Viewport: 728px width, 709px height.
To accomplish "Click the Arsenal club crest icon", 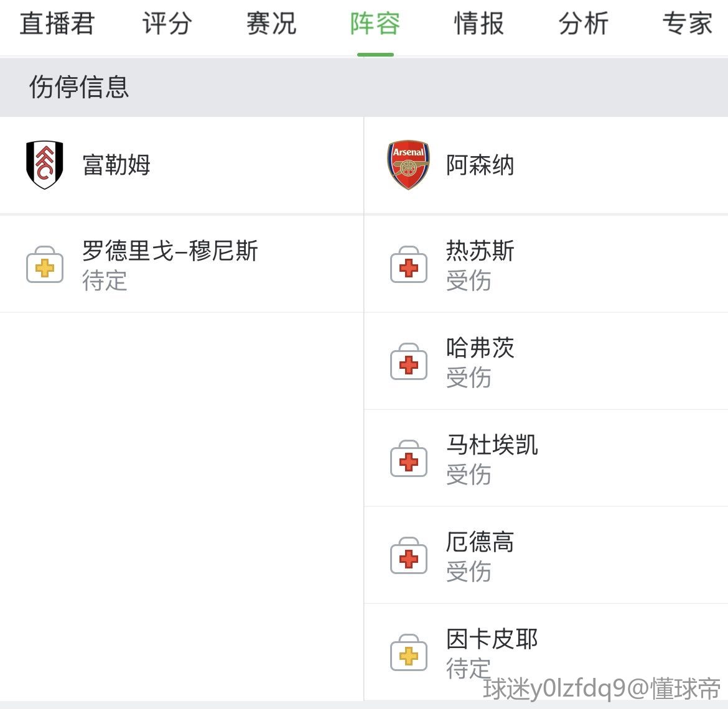I will [408, 165].
